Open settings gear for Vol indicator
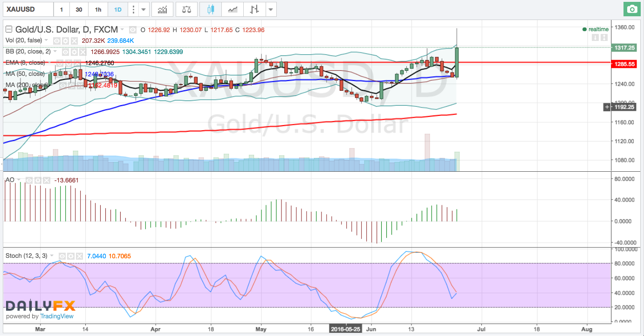Screen dimensions: 644x336 click(x=66, y=40)
